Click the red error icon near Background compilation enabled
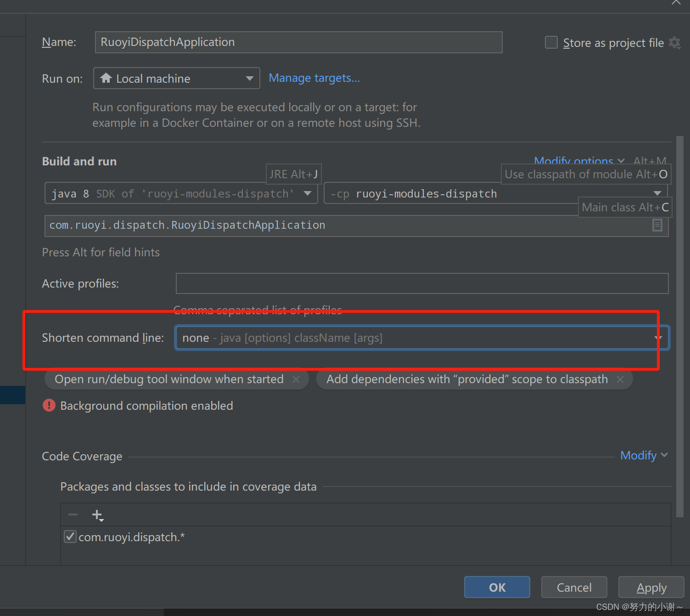The image size is (690, 616). [x=49, y=406]
